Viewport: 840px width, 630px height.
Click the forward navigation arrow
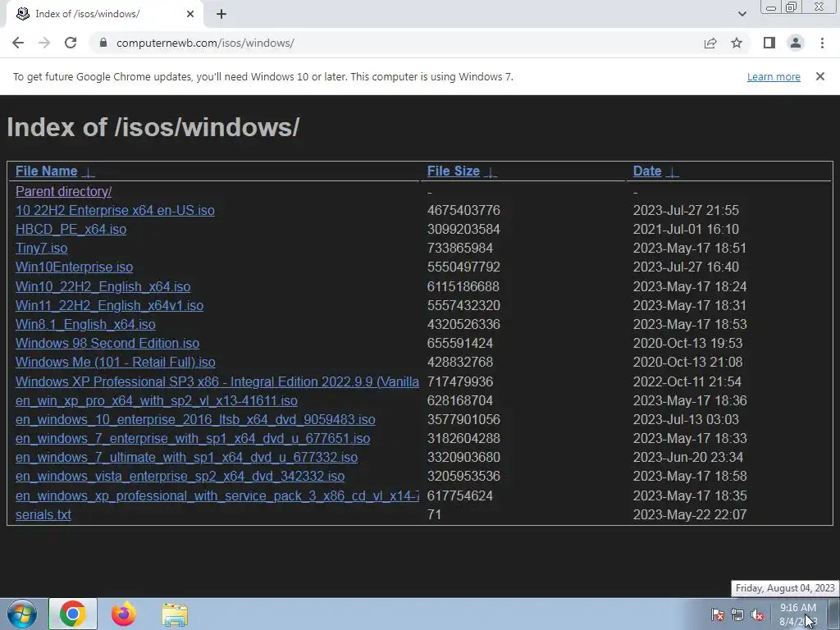click(44, 43)
